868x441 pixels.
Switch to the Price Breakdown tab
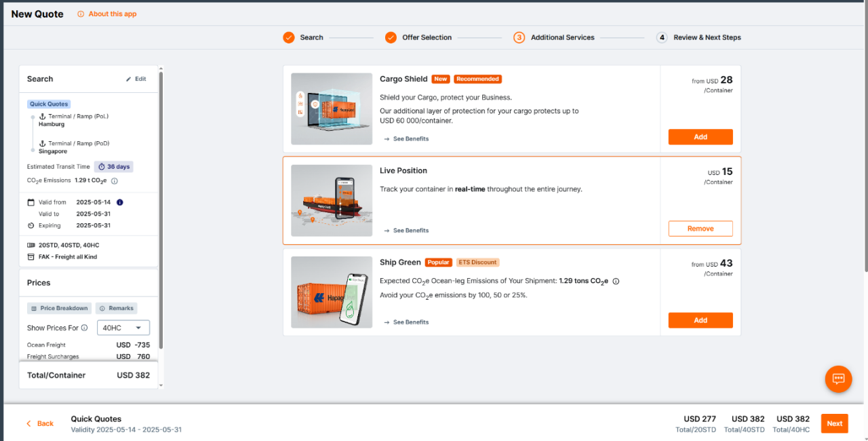(x=59, y=308)
